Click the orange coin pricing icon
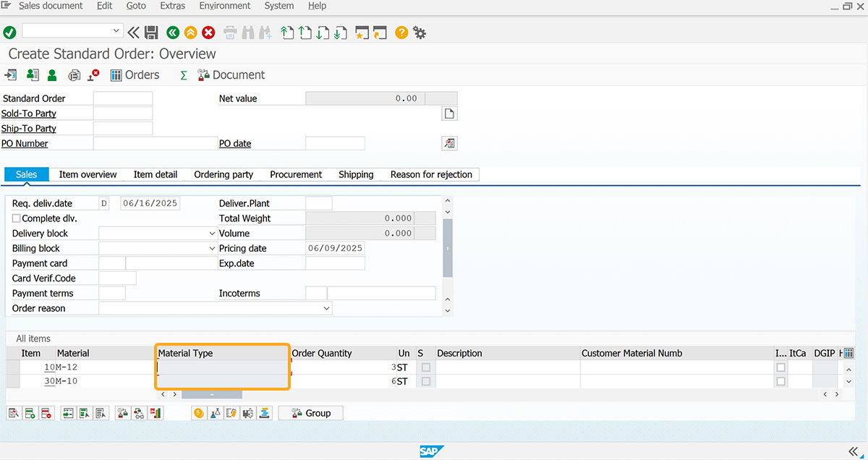The height and width of the screenshot is (460, 868). (x=198, y=413)
